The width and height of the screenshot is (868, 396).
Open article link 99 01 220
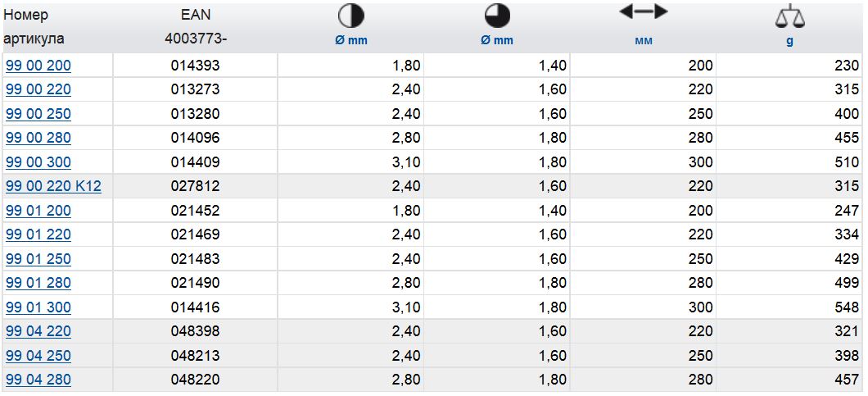(38, 234)
